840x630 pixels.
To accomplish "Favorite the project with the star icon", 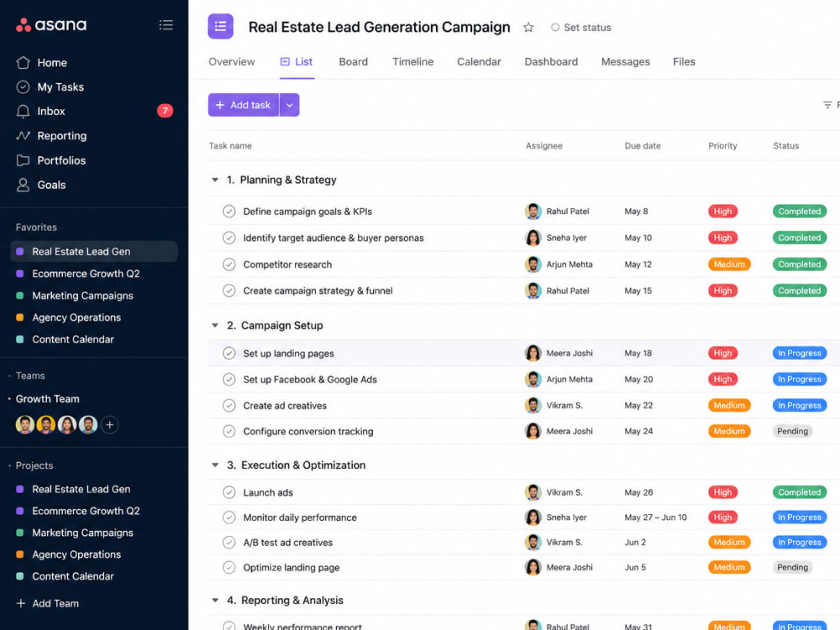I will [528, 28].
